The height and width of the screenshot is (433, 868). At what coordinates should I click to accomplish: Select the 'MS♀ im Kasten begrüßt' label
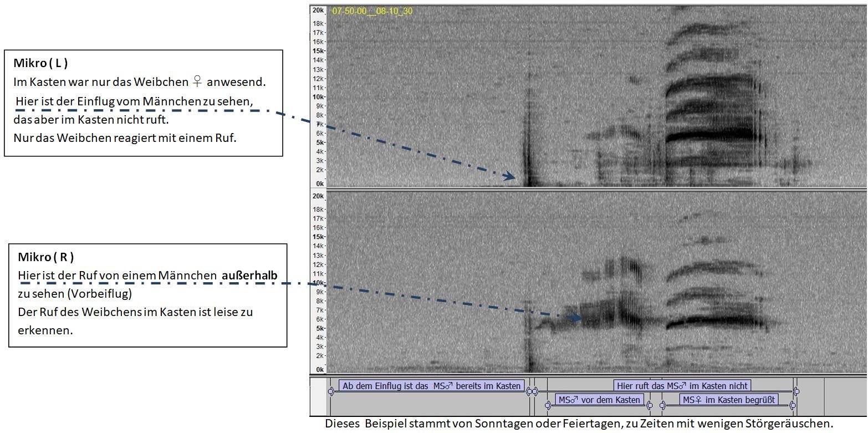click(x=729, y=400)
